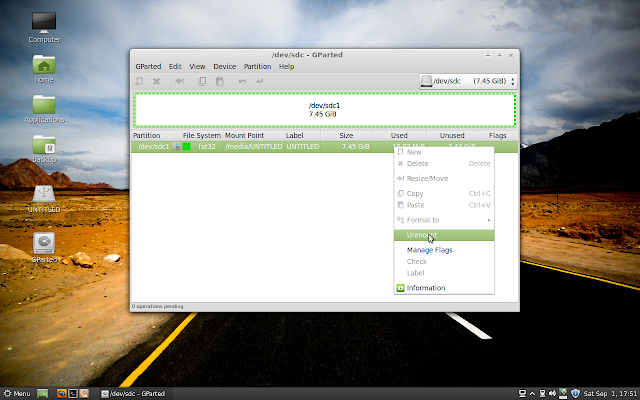Click the volume speaker tray icon

click(x=553, y=394)
